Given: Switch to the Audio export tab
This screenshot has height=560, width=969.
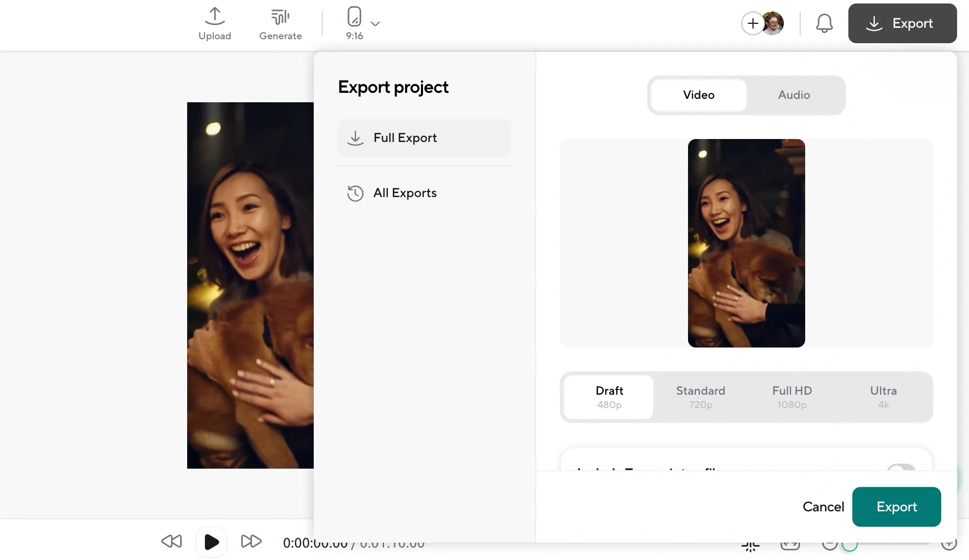Looking at the screenshot, I should (x=793, y=95).
